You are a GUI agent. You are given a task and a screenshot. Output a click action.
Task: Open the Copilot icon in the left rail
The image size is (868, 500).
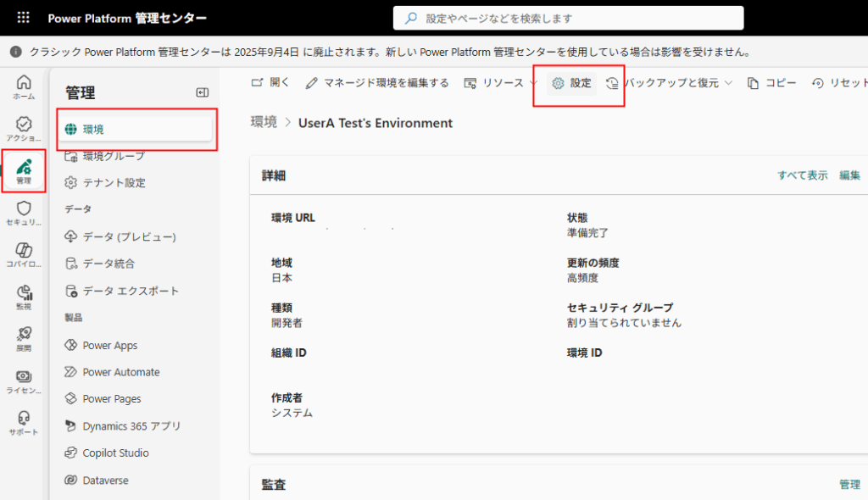tap(24, 255)
